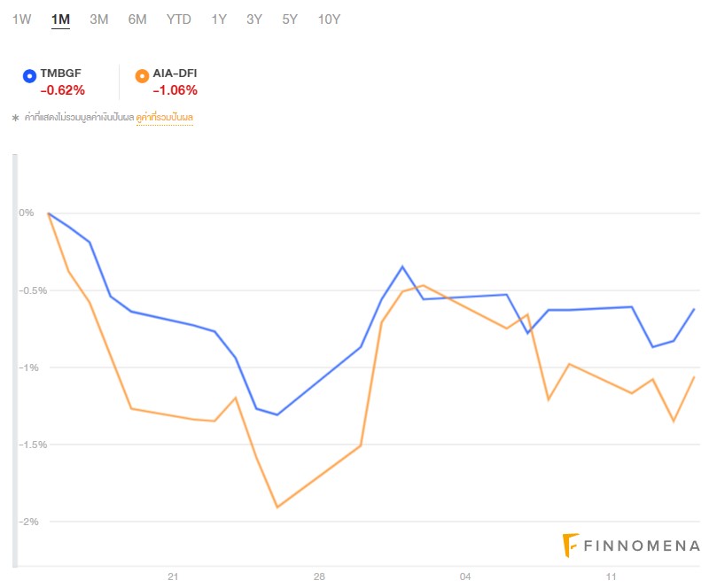The width and height of the screenshot is (709, 588).
Task: Click the 04 date marker on axis
Action: 465,577
